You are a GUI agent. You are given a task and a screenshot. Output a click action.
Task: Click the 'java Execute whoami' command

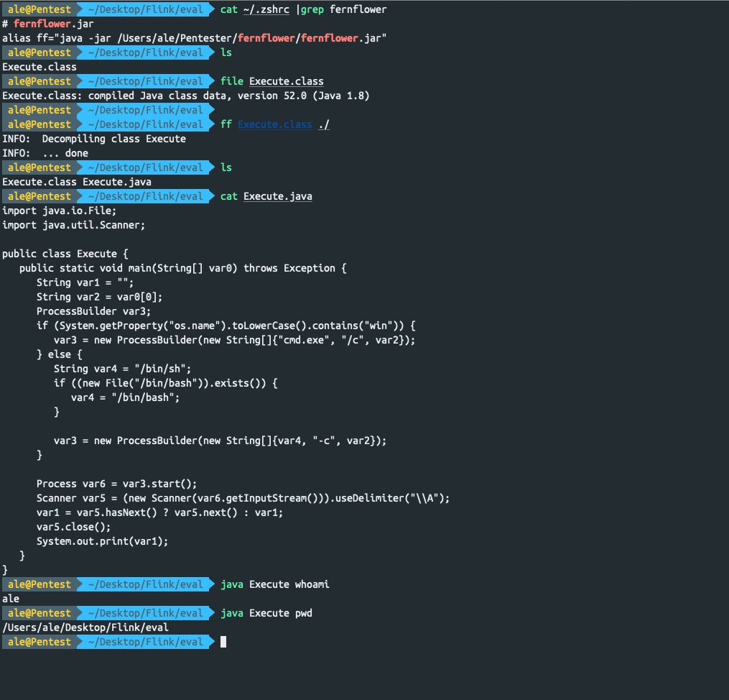(x=275, y=585)
